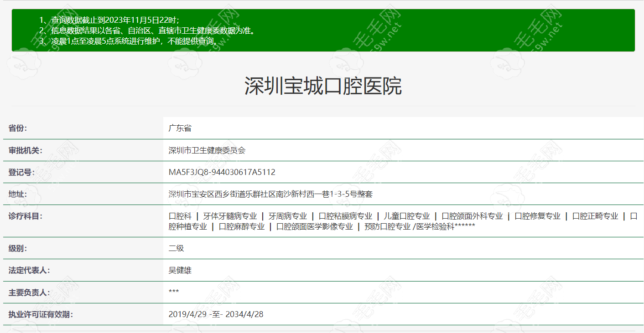The height and width of the screenshot is (333, 644).
Task: Click registration number MA5F3JQ8-944030617A5112
Action: point(222,172)
